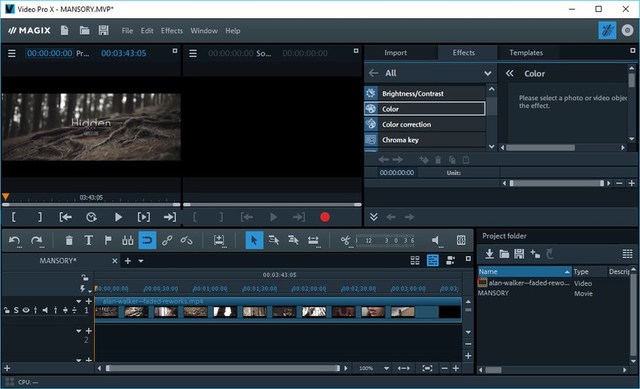
Task: Hide track 1 with the eye icon
Action: pyautogui.click(x=26, y=310)
